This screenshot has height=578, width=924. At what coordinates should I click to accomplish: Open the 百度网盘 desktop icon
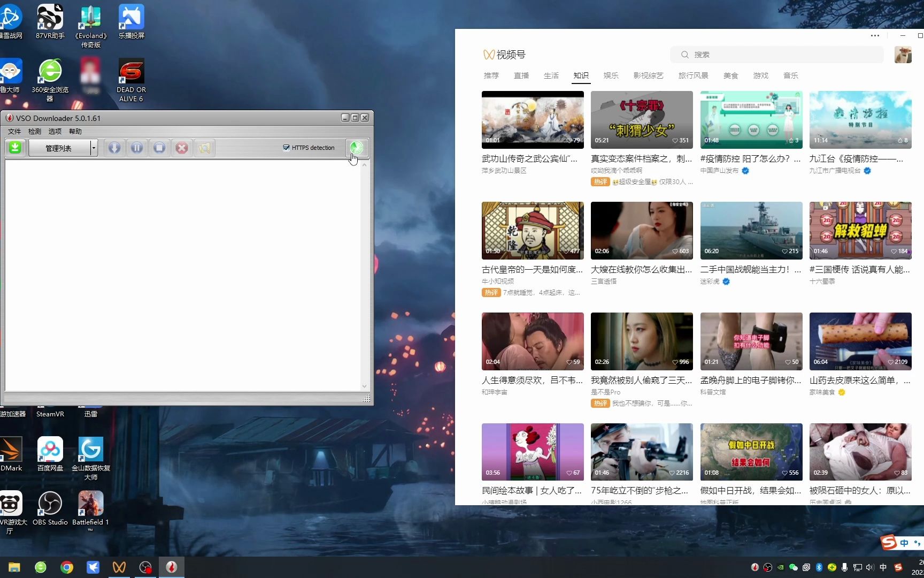pos(50,454)
